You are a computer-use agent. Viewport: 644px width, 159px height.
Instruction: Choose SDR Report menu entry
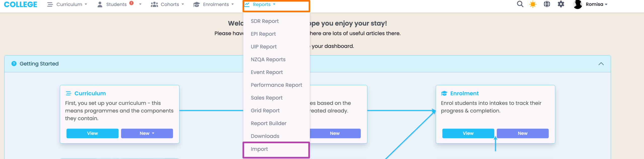265,21
